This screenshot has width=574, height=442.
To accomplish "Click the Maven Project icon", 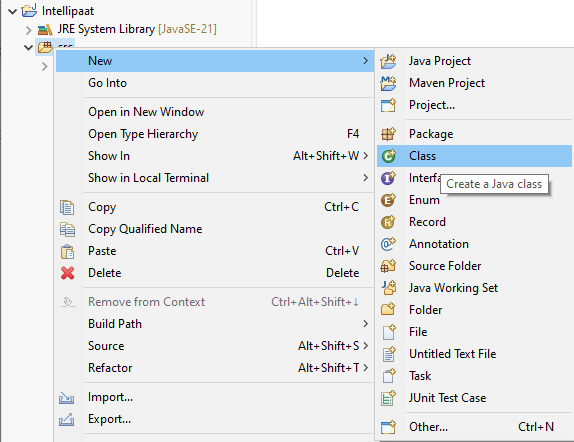I will tap(388, 83).
